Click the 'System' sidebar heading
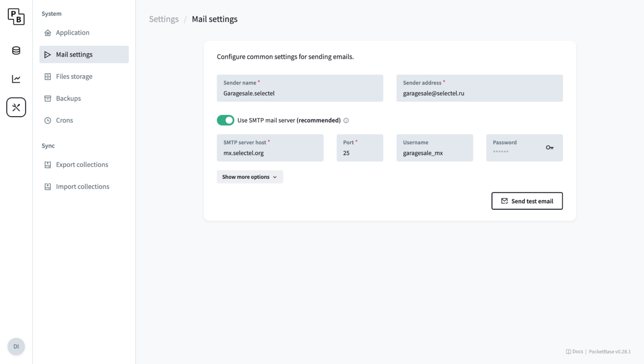 52,14
